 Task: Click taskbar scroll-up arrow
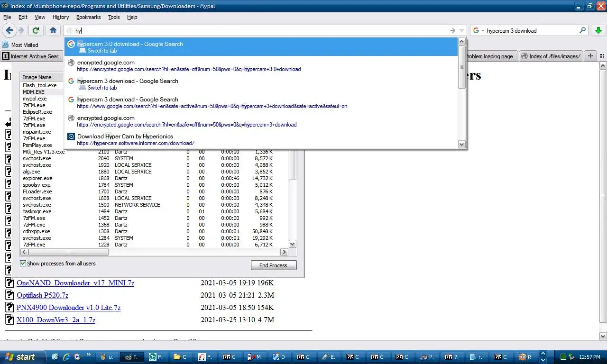point(543,354)
